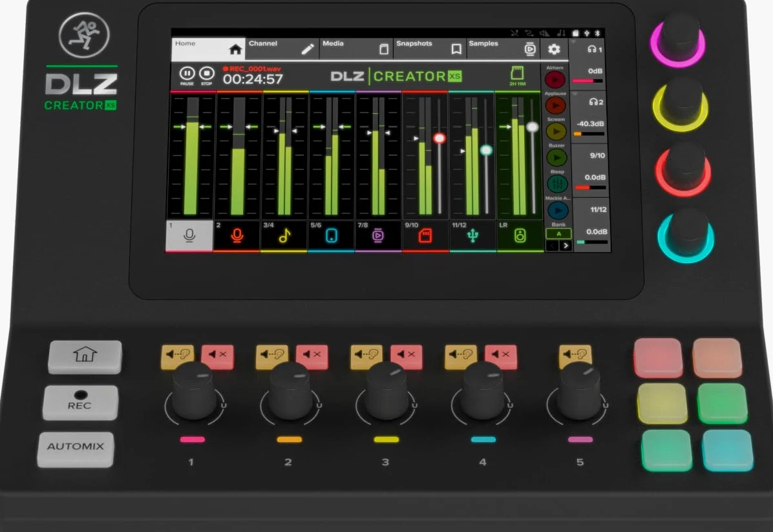Screen dimensions: 773x532
Task: Click the Mackie running man logo
Action: pyautogui.click(x=84, y=35)
